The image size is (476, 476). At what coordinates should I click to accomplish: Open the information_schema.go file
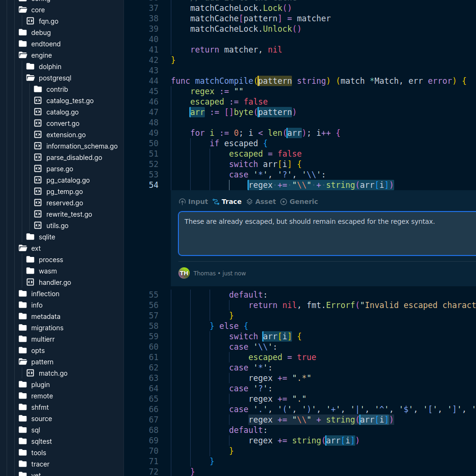click(81, 146)
